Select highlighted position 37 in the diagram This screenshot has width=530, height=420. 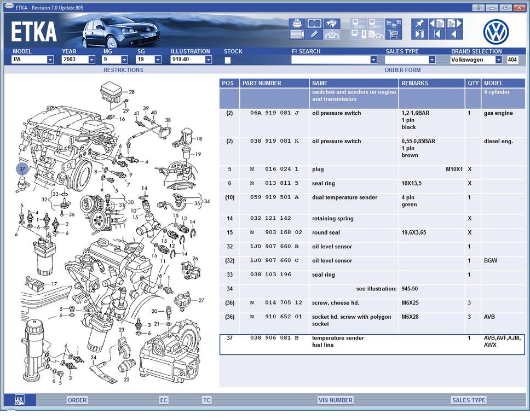coord(22,169)
